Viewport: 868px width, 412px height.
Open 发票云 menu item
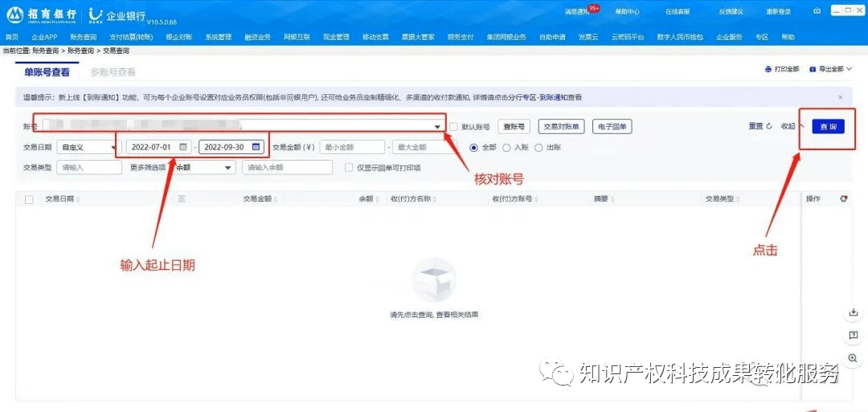[588, 37]
